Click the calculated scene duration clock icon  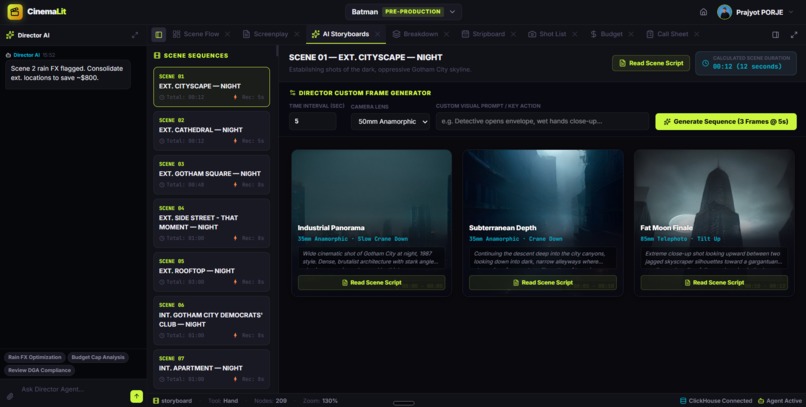(x=705, y=63)
